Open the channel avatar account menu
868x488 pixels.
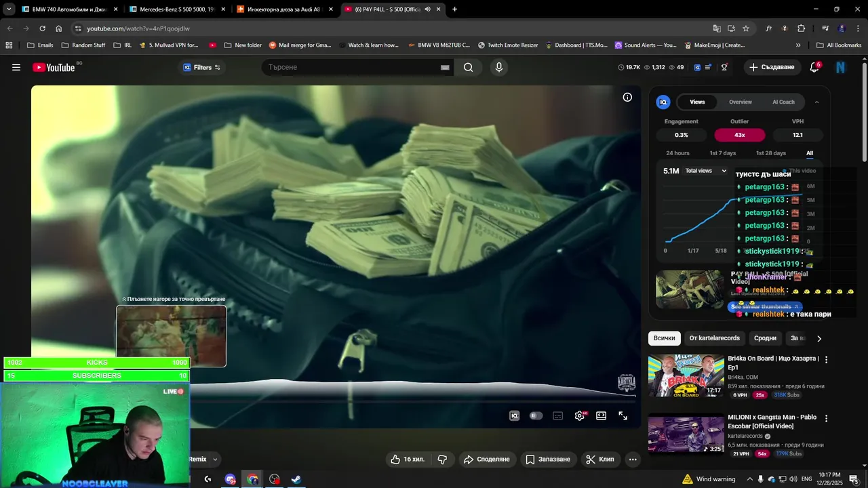841,67
